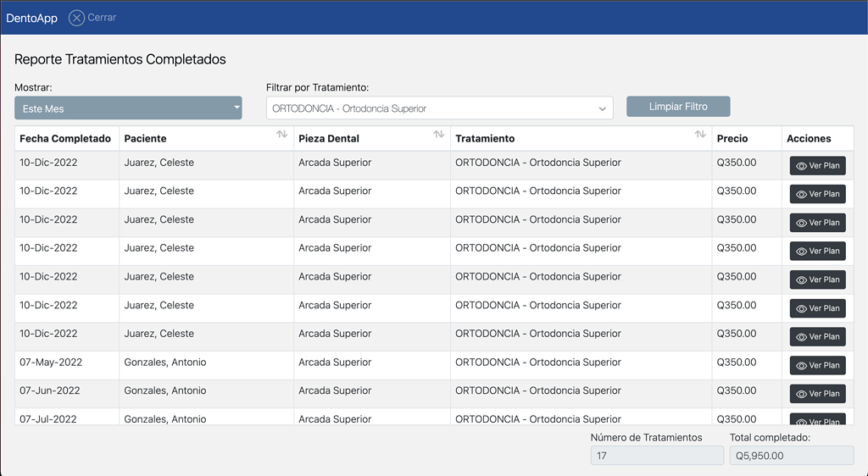Screen dimensions: 868x476
Task: Click the Número de Tratamientos field
Action: 657,456
